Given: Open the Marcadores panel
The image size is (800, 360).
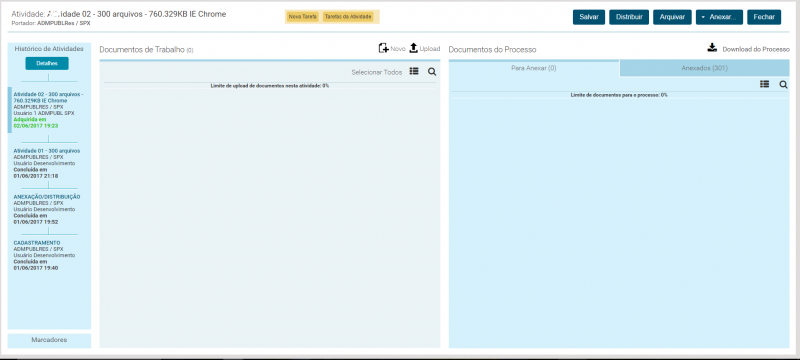Looking at the screenshot, I should pyautogui.click(x=49, y=340).
